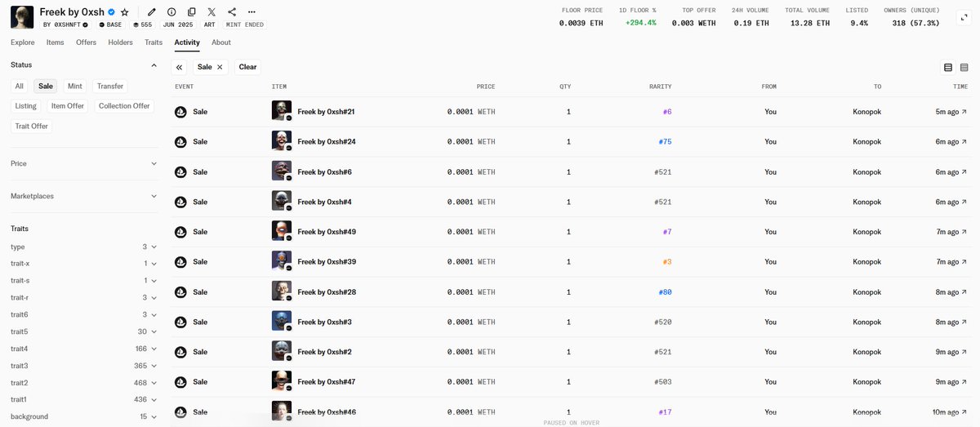Toggle the Collection Offer status filter
The width and height of the screenshot is (980, 427).
pyautogui.click(x=124, y=106)
